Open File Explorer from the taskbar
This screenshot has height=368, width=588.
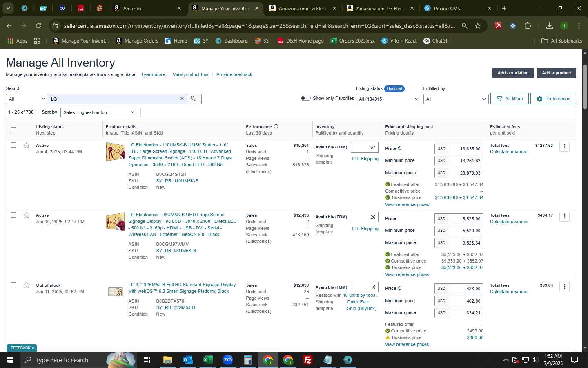click(167, 360)
